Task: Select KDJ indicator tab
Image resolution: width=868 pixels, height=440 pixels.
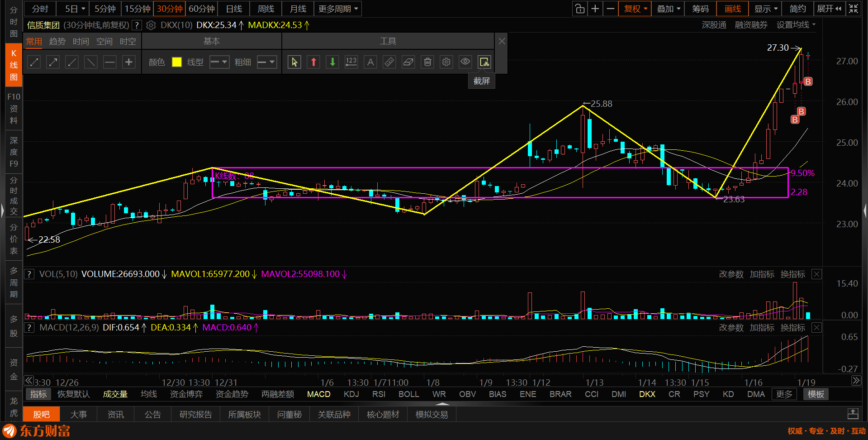Action: 351,394
